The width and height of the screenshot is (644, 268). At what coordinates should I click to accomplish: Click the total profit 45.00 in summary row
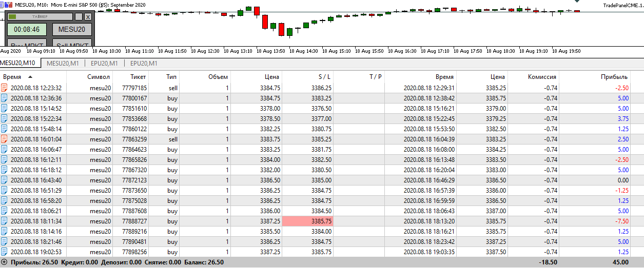click(x=621, y=262)
